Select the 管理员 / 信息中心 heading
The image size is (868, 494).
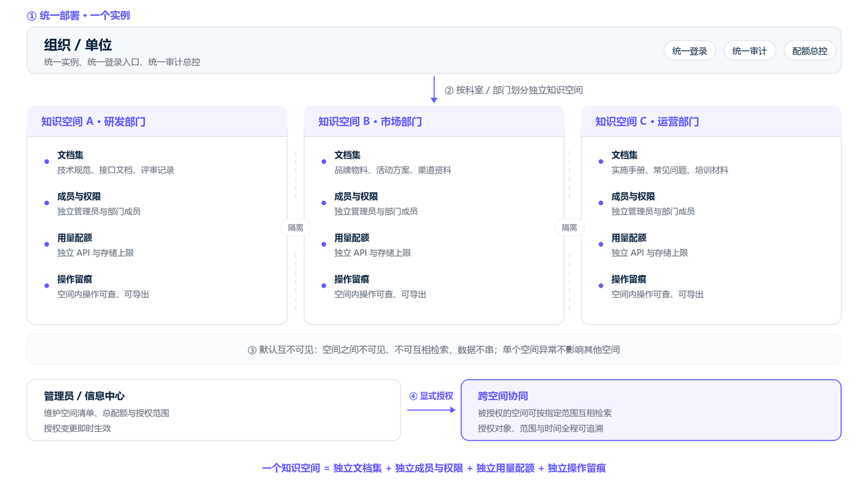tap(84, 396)
